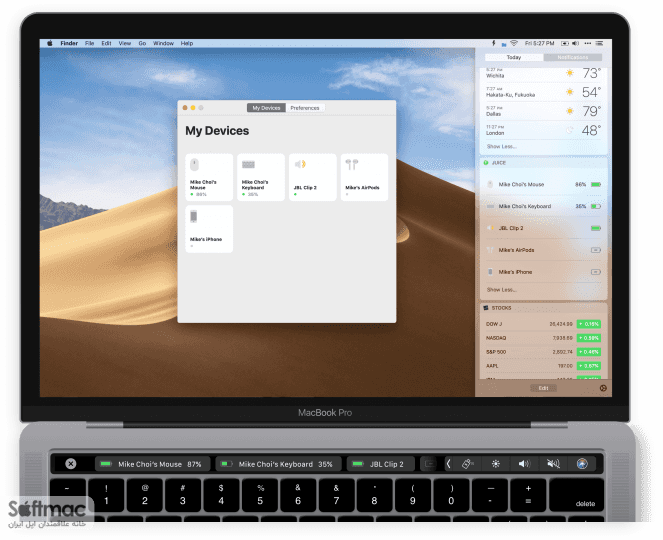Open the Help menu
Viewport: 663px width, 540px height.
tap(187, 43)
